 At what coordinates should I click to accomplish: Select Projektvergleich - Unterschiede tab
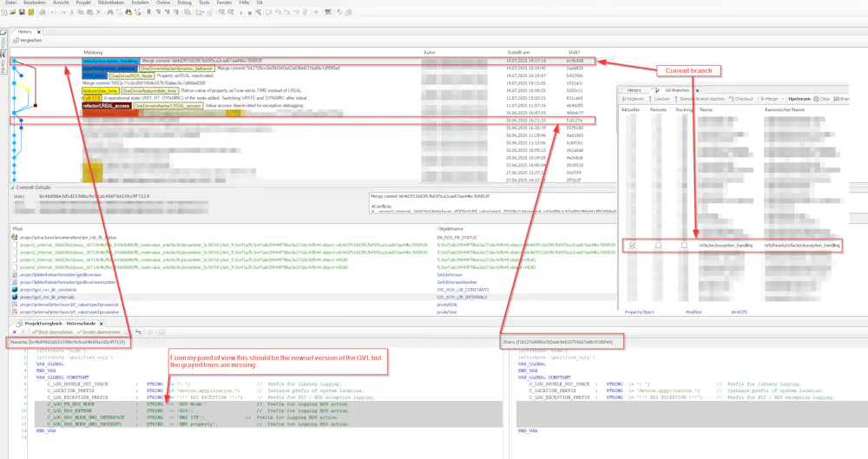point(61,324)
